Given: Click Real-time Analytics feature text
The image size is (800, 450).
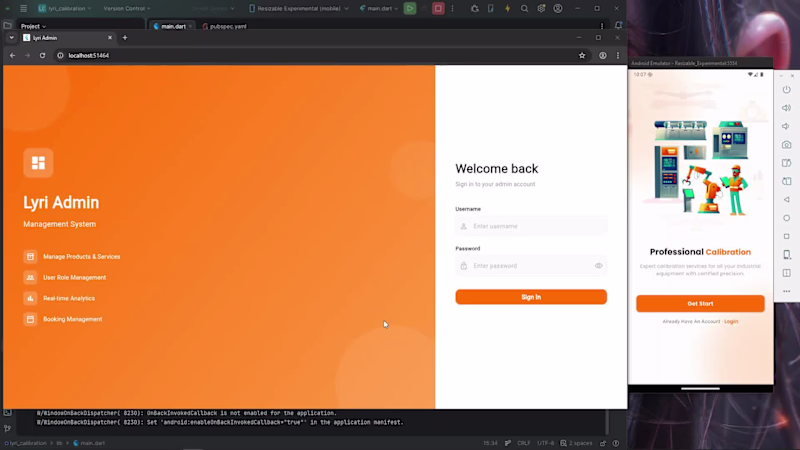Looking at the screenshot, I should [x=69, y=298].
